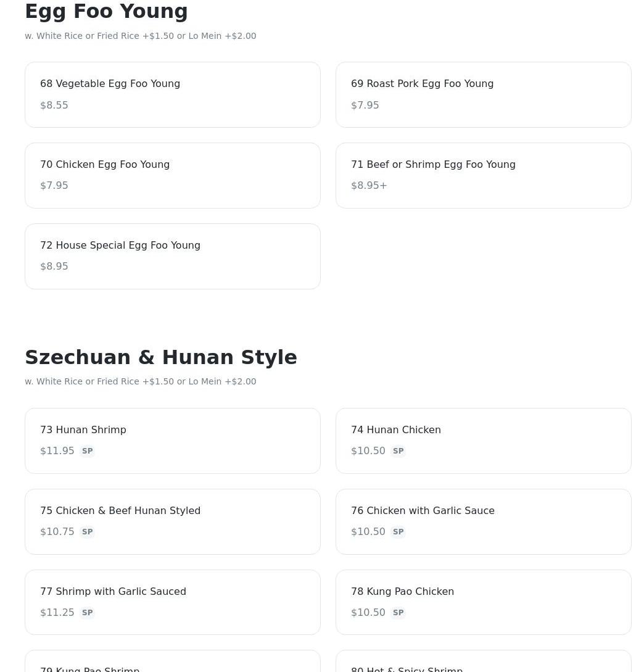Click SP badge on Chicken with Garlic Sauce
The height and width of the screenshot is (672, 644).
click(398, 532)
